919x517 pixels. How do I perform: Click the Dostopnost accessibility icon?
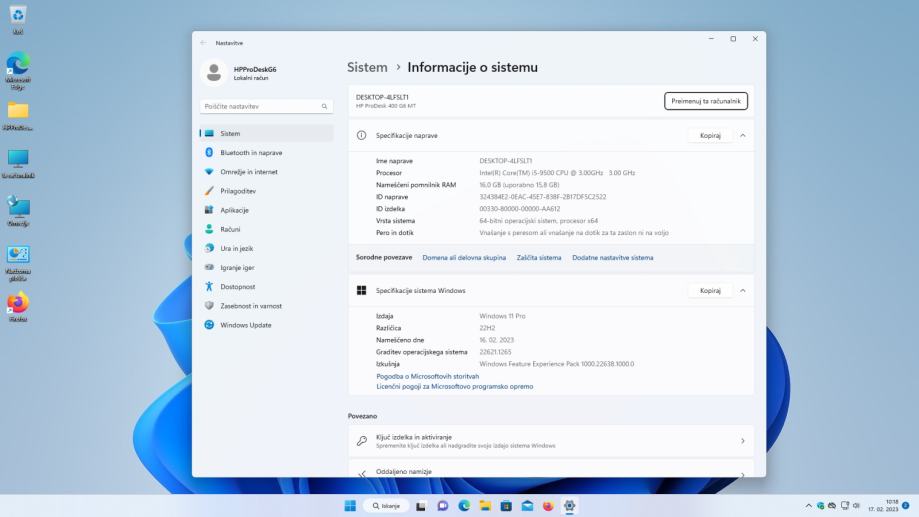point(209,287)
